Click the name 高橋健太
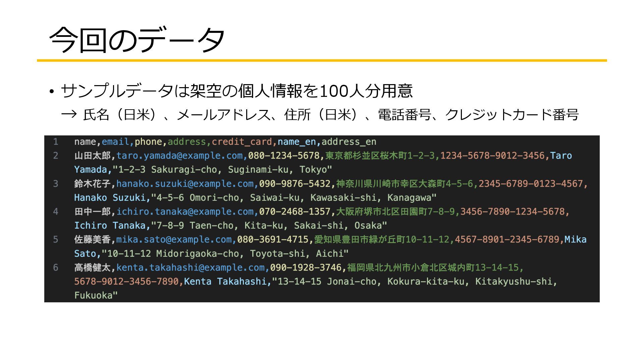 (92, 267)
